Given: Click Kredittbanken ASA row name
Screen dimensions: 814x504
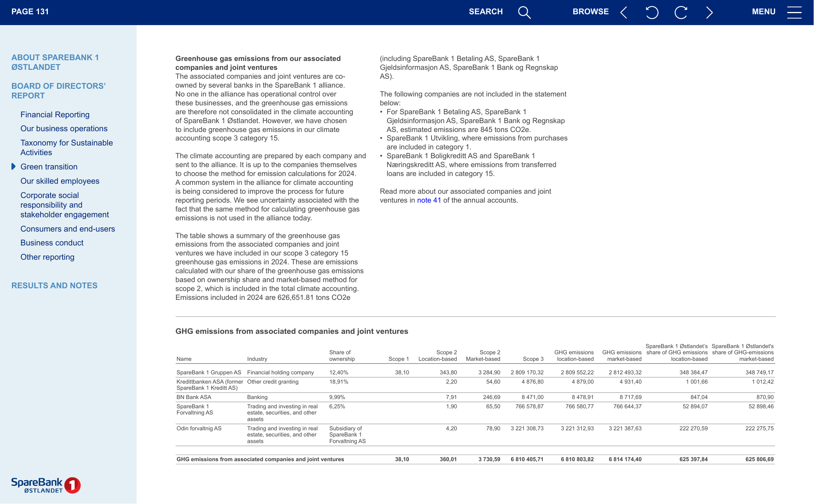Looking at the screenshot, I should point(210,385).
